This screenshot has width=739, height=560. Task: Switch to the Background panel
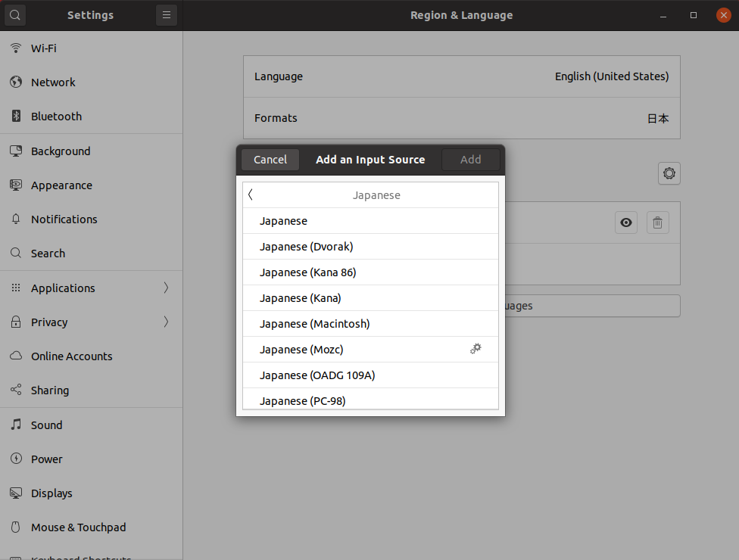(92, 151)
